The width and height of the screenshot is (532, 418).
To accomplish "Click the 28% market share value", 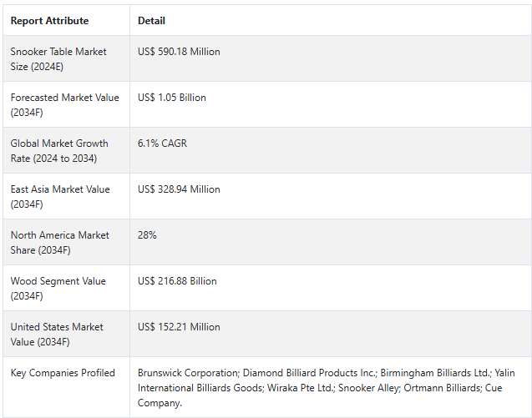I will (147, 235).
